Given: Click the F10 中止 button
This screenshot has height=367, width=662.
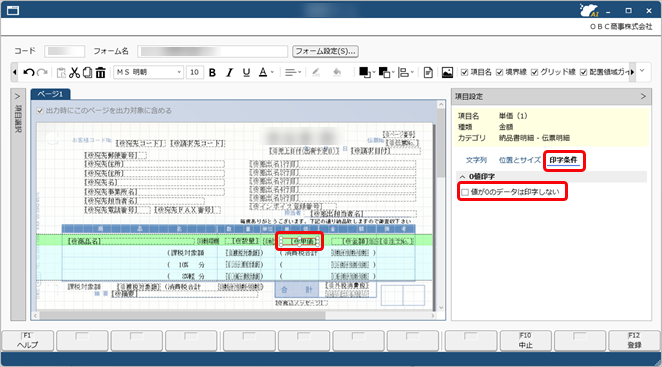Looking at the screenshot, I should 526,340.
